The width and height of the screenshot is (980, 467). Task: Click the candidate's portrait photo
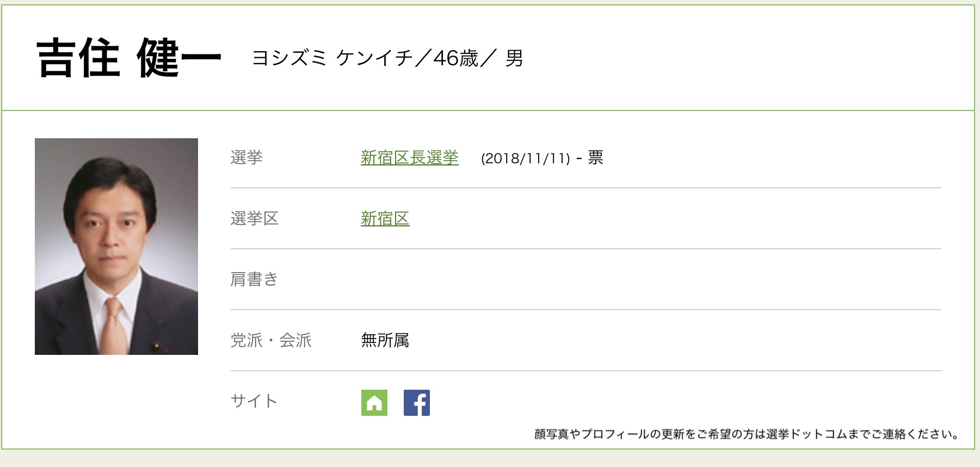pyautogui.click(x=116, y=247)
